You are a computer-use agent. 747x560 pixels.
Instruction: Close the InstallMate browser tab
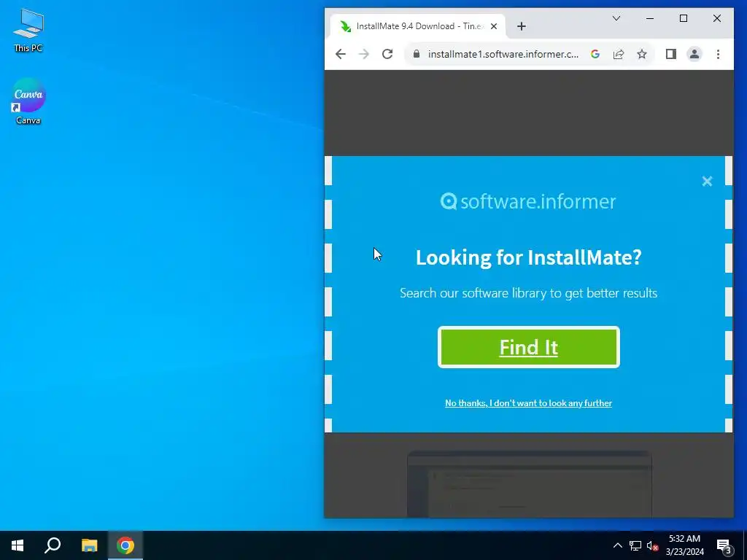pyautogui.click(x=494, y=26)
